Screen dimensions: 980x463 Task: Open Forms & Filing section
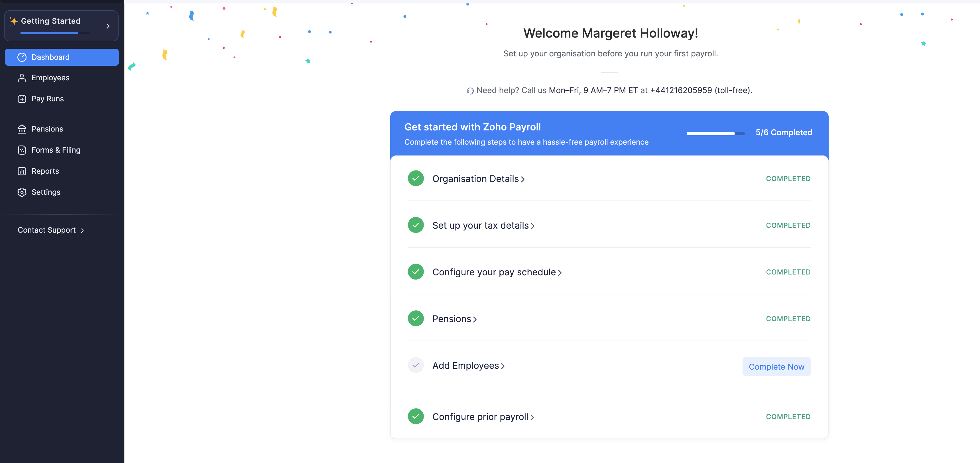(62, 150)
